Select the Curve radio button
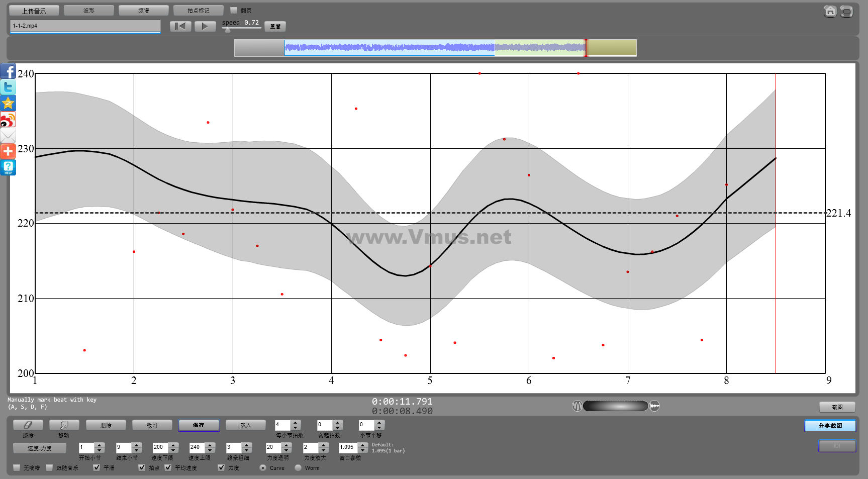 click(x=263, y=467)
